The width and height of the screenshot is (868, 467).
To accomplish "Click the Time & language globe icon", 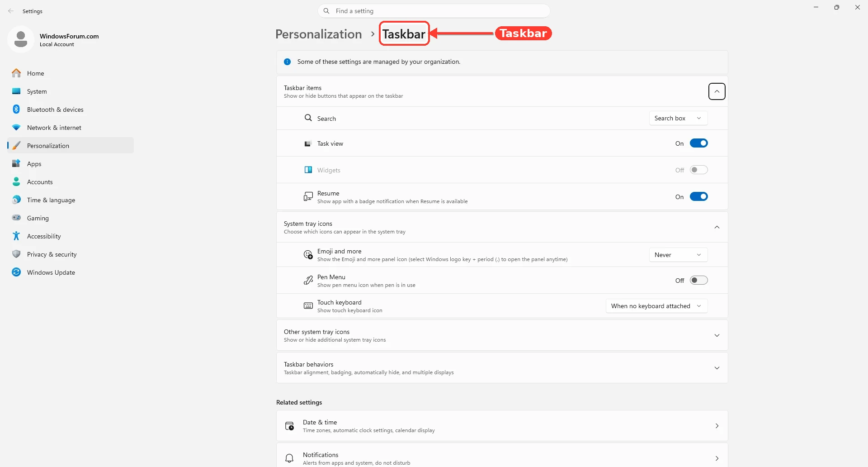I will click(16, 200).
